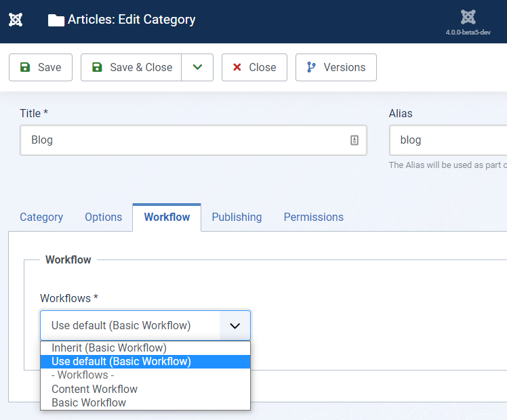Click the Close button with red X
This screenshot has width=507, height=420.
point(254,67)
